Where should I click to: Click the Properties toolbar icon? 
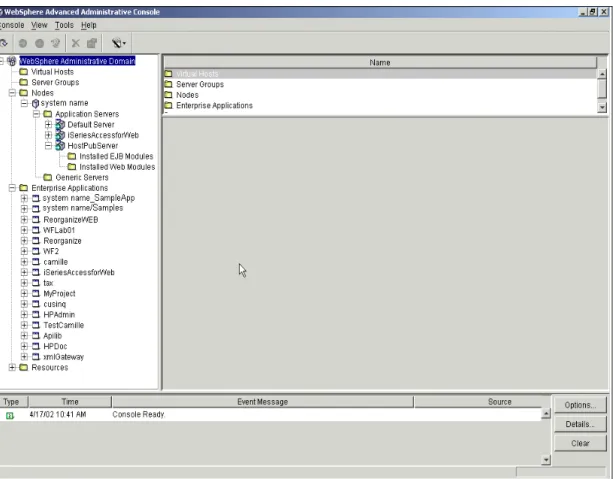tap(92, 43)
